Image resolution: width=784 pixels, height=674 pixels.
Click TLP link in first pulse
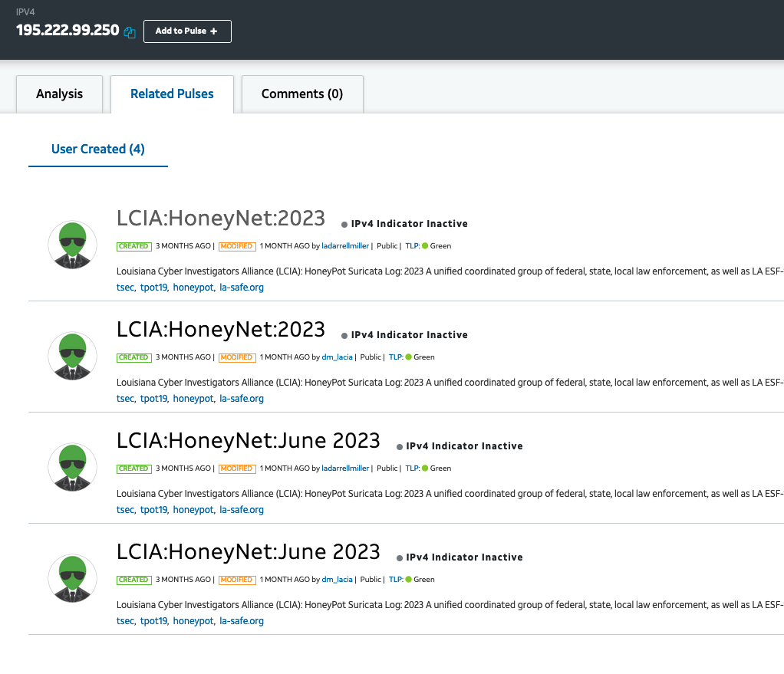412,246
